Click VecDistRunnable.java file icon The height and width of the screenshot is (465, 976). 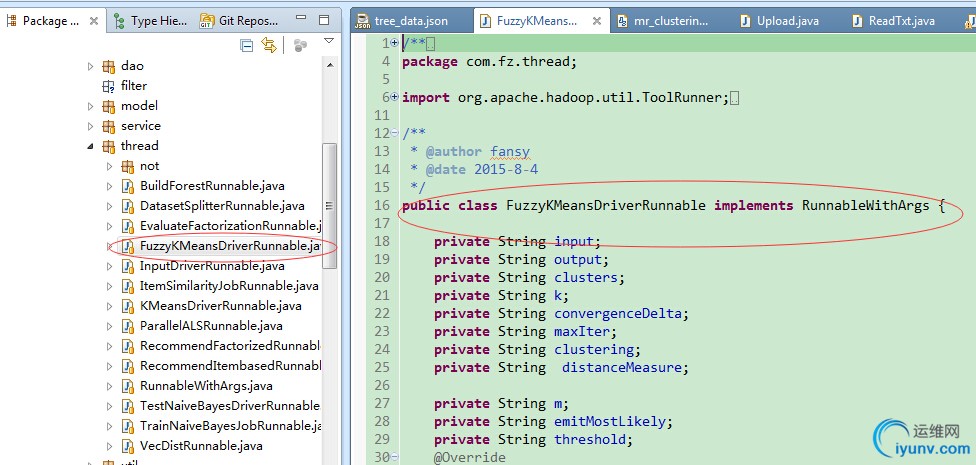[128, 446]
